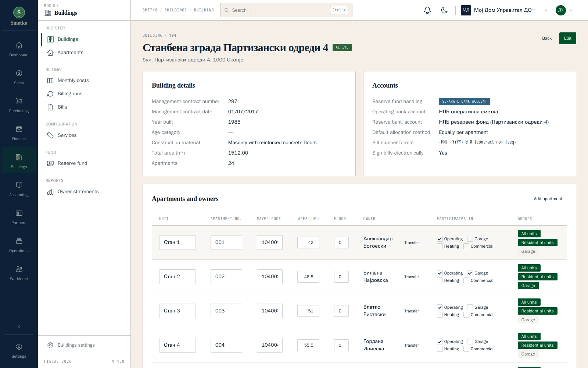The height and width of the screenshot is (368, 588).
Task: Click the Стан 1 unit name field
Action: click(x=178, y=243)
